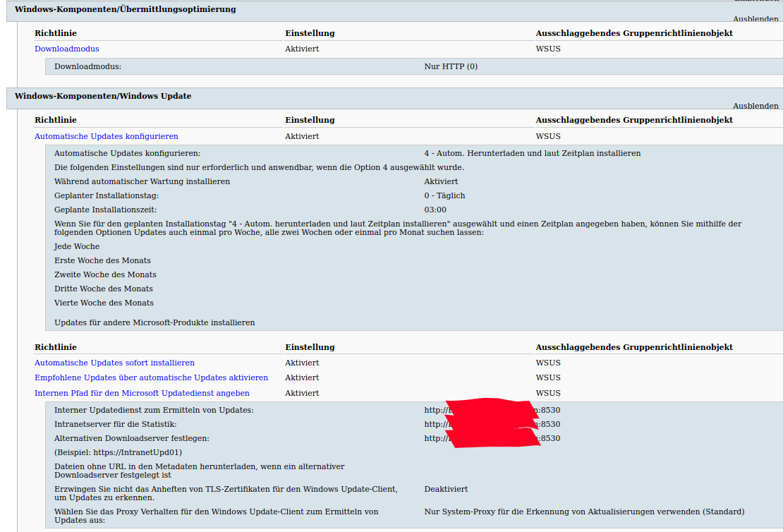
Task: Click the 'Windows-Komponenten/Übermittlungsoptimierung' section heading
Action: click(x=126, y=9)
